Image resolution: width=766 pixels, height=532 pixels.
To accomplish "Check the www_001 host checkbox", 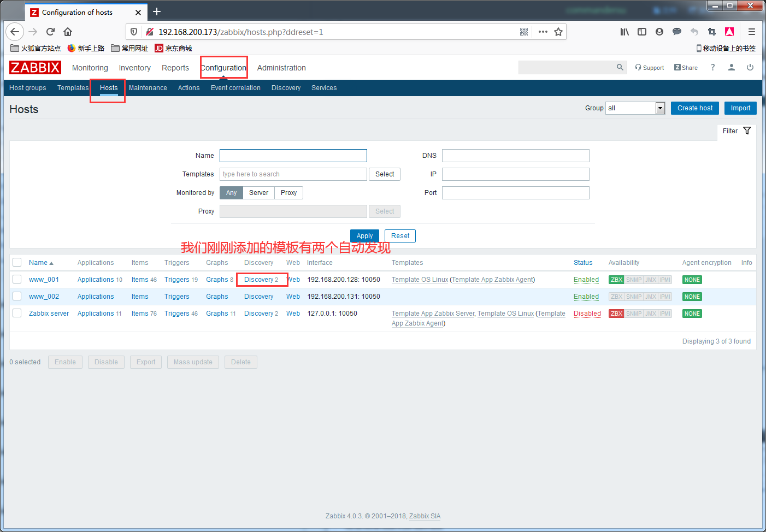I will click(x=17, y=280).
